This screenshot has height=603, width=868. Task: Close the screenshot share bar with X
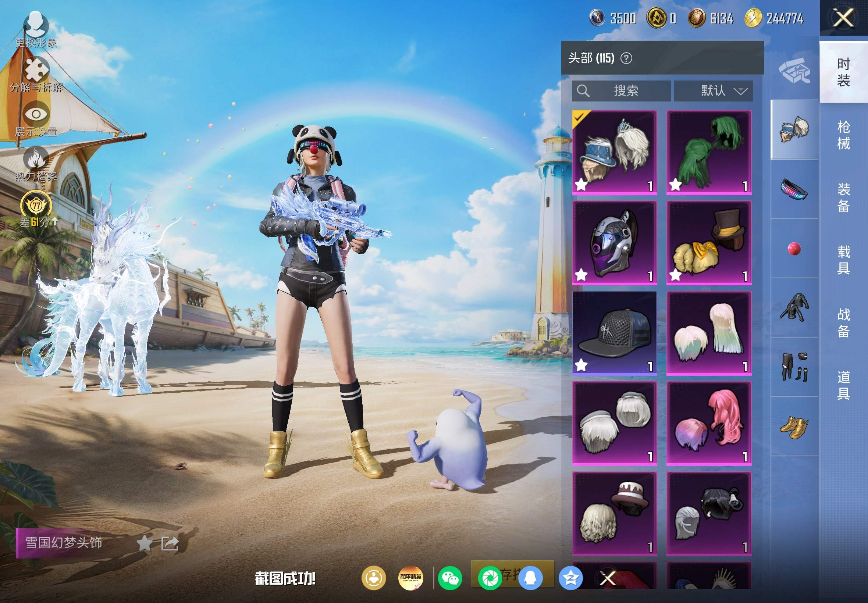(608, 578)
